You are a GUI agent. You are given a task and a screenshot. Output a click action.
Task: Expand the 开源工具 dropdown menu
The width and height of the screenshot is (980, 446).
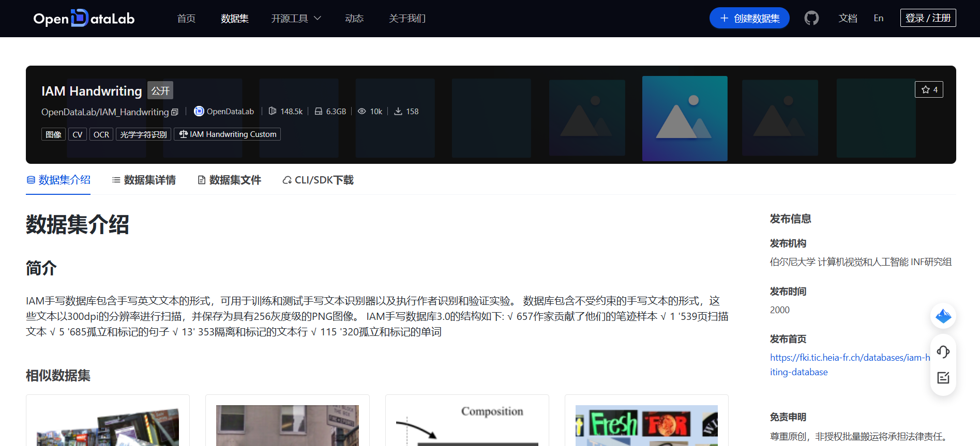click(296, 19)
